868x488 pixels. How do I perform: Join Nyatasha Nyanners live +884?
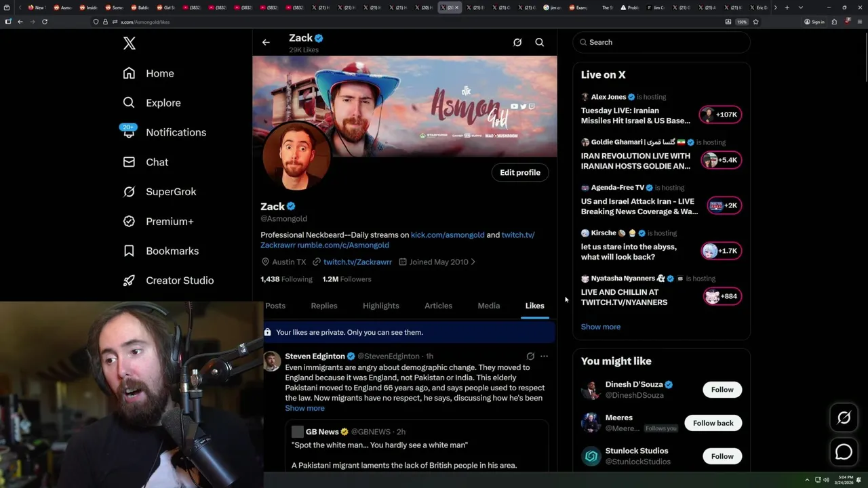722,296
